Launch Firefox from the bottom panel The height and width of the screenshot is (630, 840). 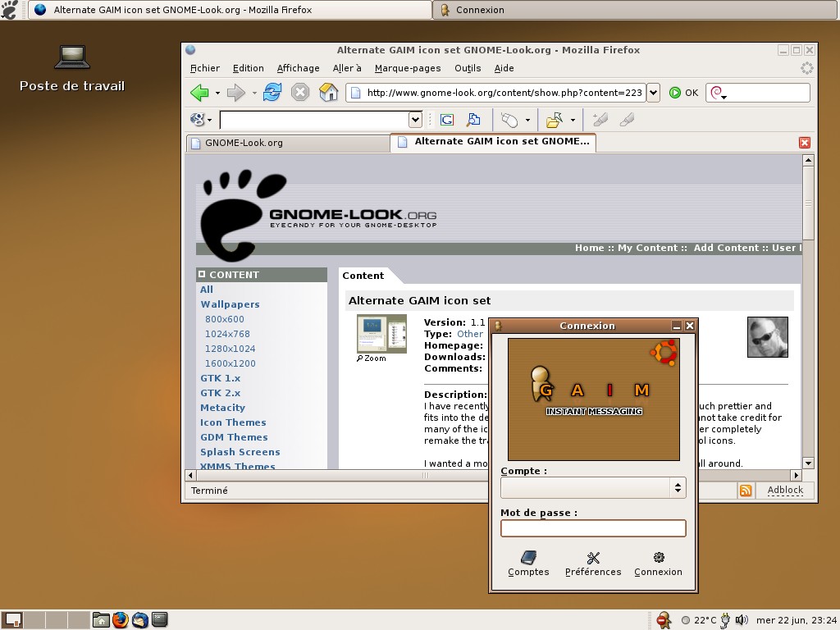point(120,620)
